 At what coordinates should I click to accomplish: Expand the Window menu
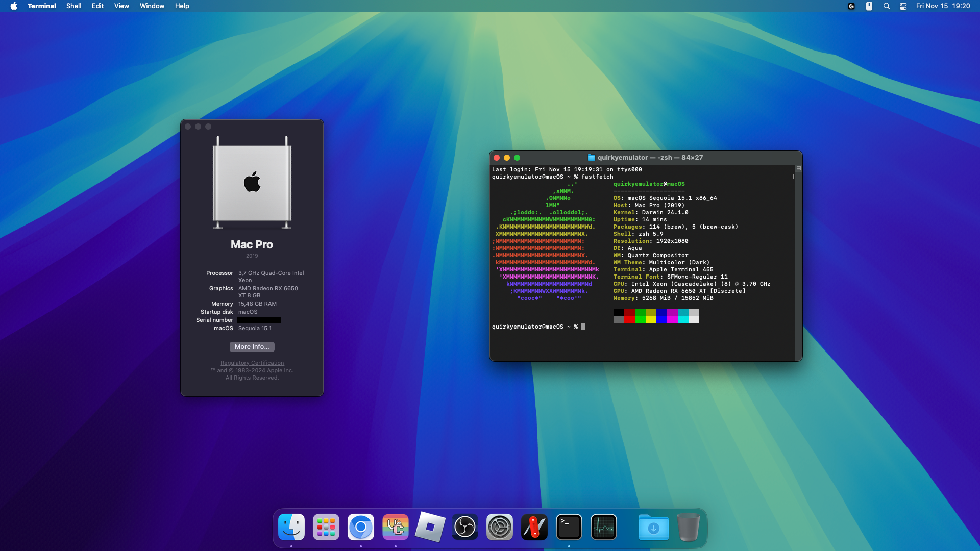pos(152,6)
